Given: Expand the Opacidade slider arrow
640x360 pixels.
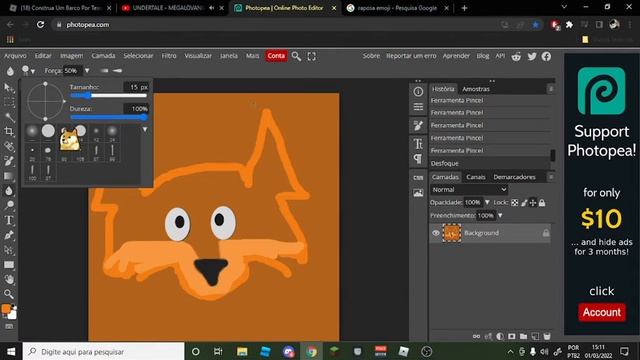Looking at the screenshot, I should 487,202.
